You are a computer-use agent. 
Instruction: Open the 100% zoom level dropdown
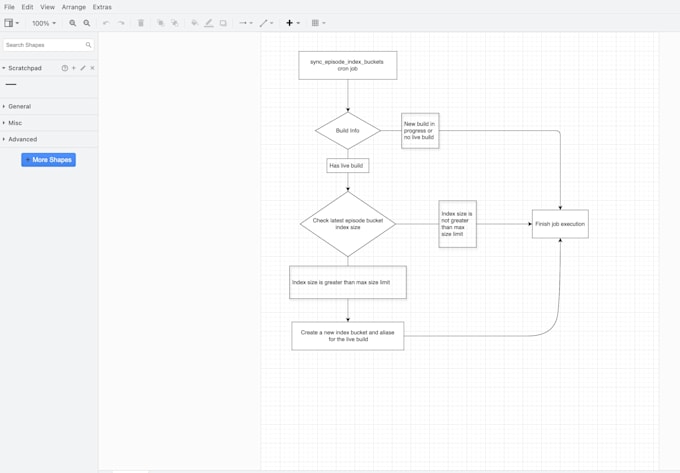point(44,23)
